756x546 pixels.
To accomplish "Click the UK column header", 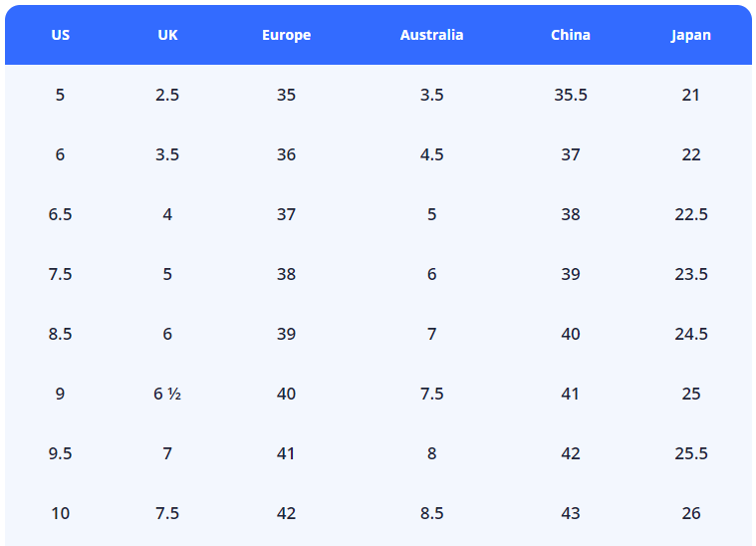I will click(x=167, y=35).
